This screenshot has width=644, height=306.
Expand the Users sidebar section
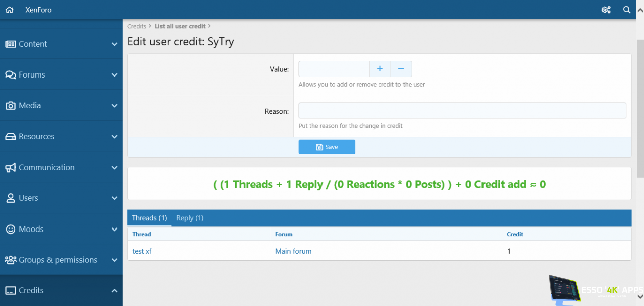114,198
